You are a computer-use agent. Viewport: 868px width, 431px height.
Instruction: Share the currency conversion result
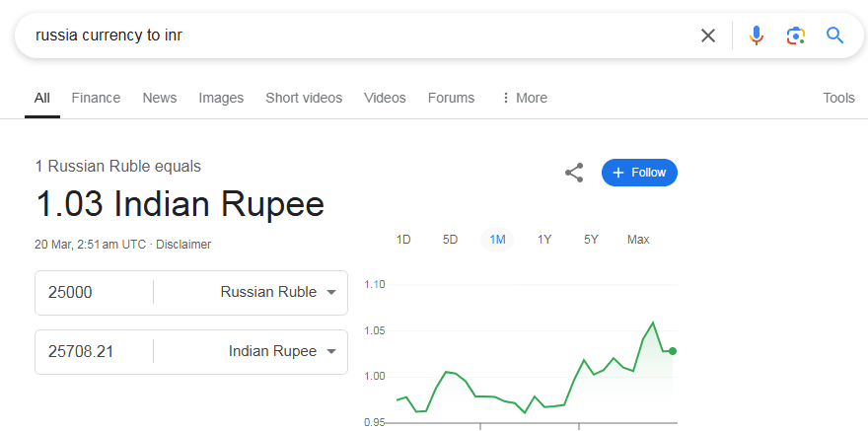coord(574,173)
